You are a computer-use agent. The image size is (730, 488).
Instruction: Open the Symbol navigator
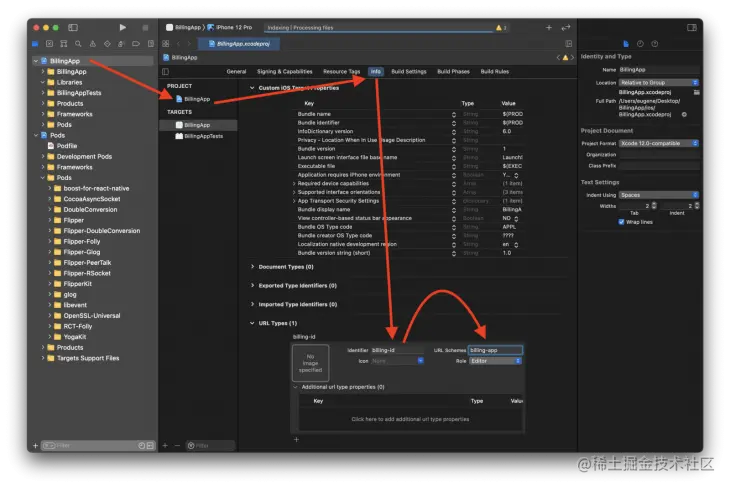pos(64,44)
